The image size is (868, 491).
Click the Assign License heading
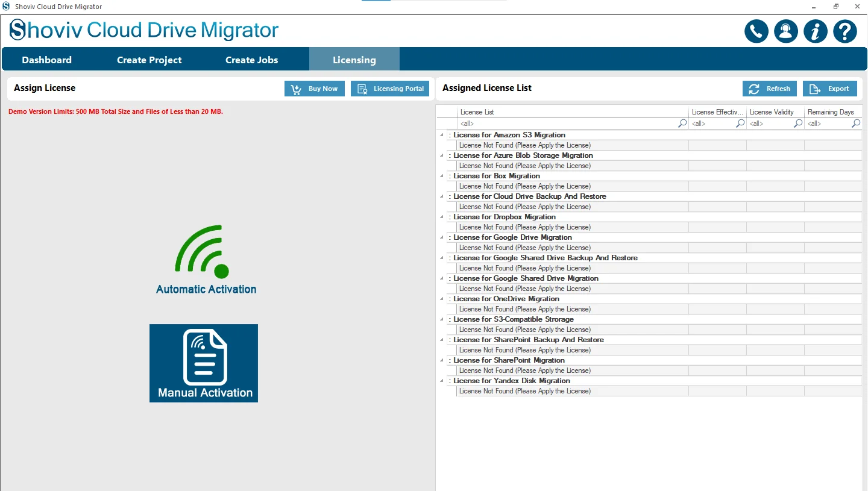pos(45,88)
